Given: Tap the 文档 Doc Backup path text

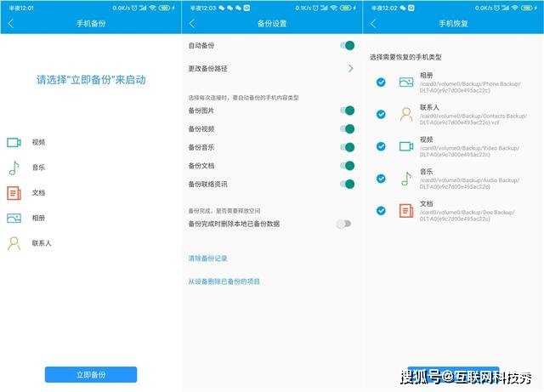Looking at the screenshot, I should click(467, 216).
